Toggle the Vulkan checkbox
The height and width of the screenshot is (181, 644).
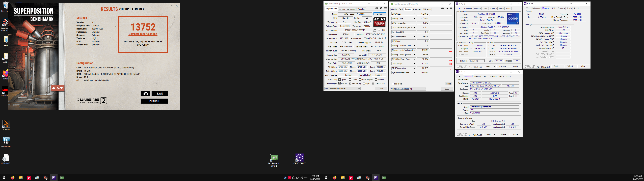(x=339, y=83)
